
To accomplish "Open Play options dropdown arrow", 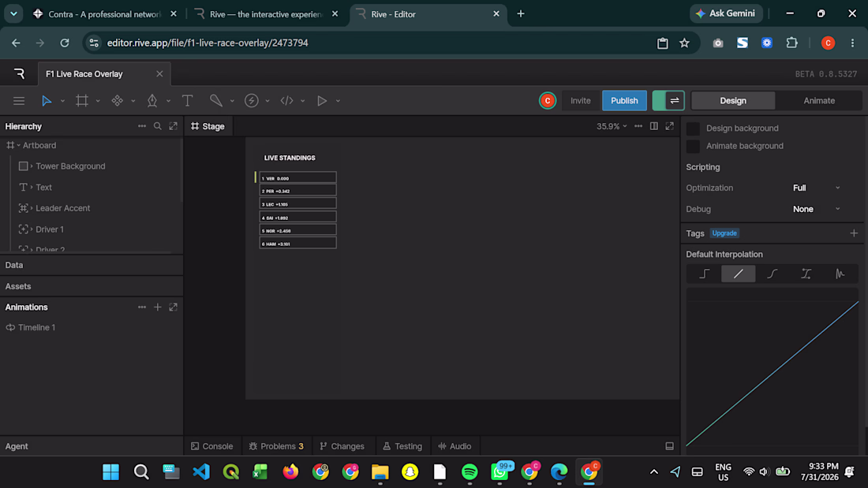I will (338, 101).
